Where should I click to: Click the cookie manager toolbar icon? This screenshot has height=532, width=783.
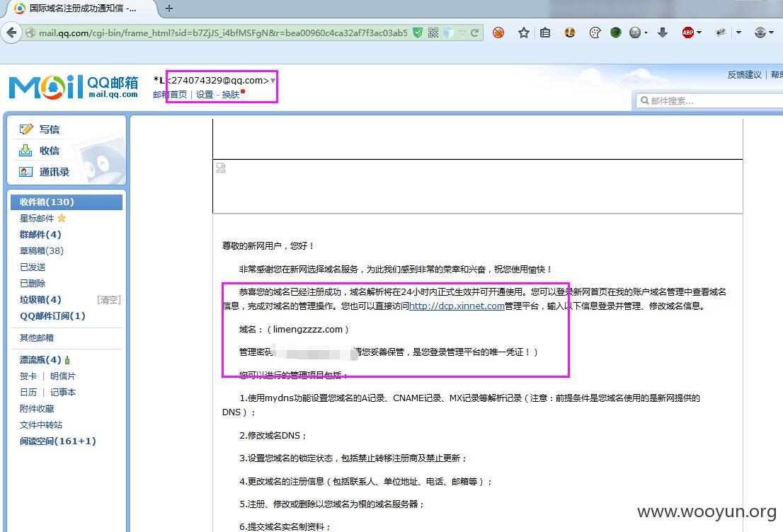tap(595, 33)
